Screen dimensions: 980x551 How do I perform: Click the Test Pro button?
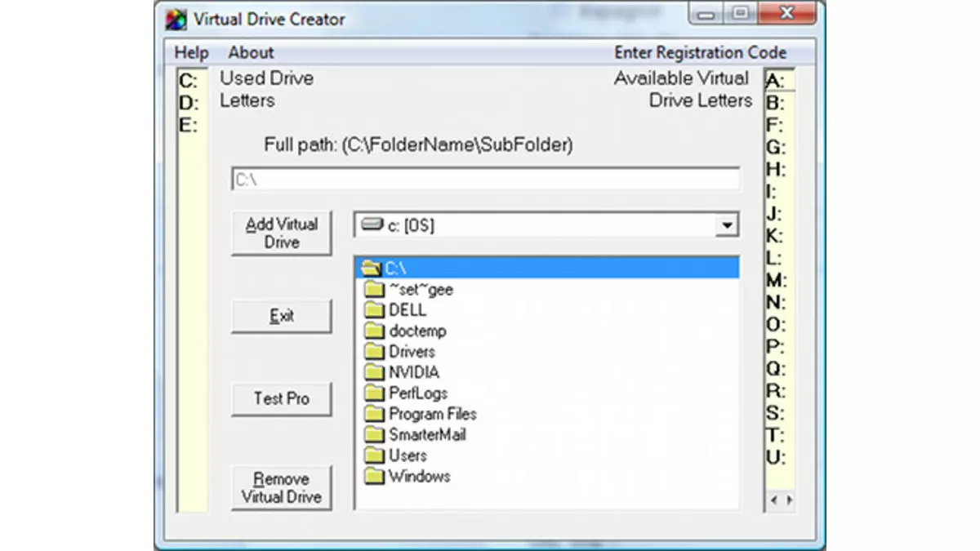click(282, 399)
